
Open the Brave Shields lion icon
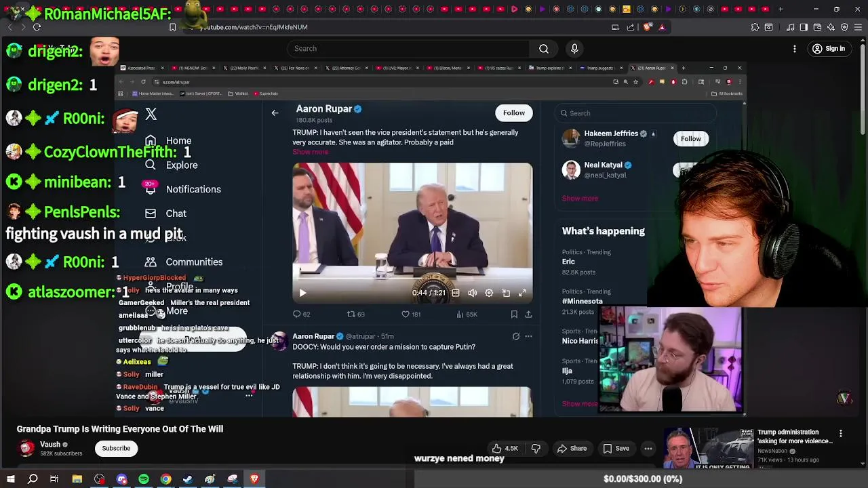click(x=646, y=27)
